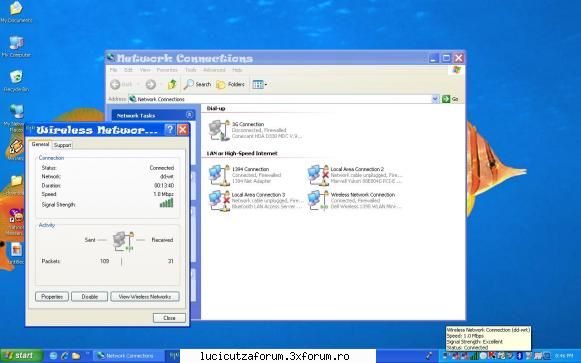Screen dimensions: 581x363
Task: Collapse the Network Tasks panel chevron
Action: 189,115
